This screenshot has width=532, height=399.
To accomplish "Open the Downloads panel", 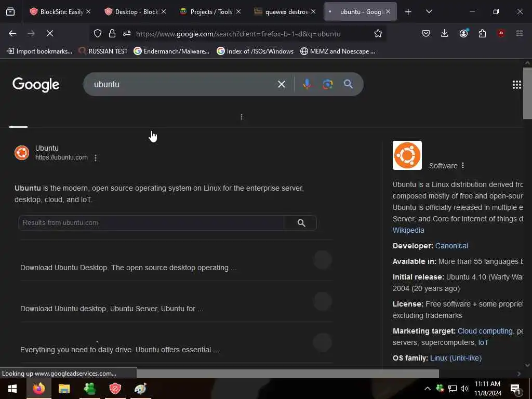I will click(x=445, y=33).
